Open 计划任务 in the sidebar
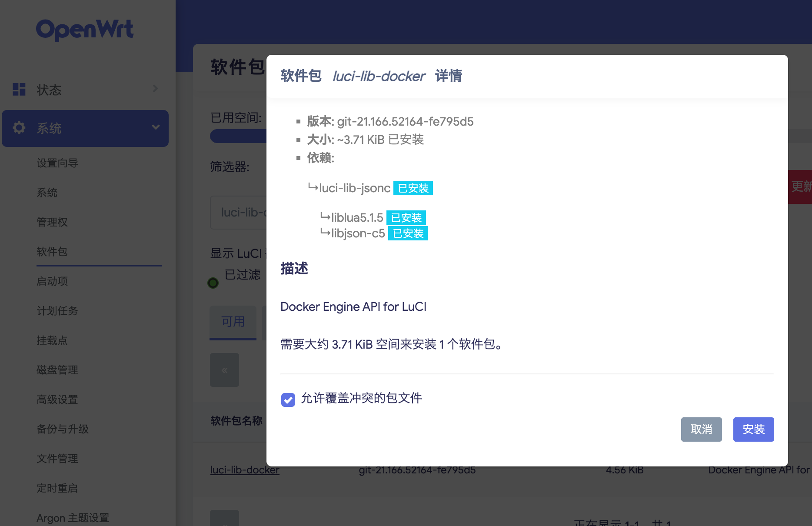The image size is (812, 526). pyautogui.click(x=57, y=311)
